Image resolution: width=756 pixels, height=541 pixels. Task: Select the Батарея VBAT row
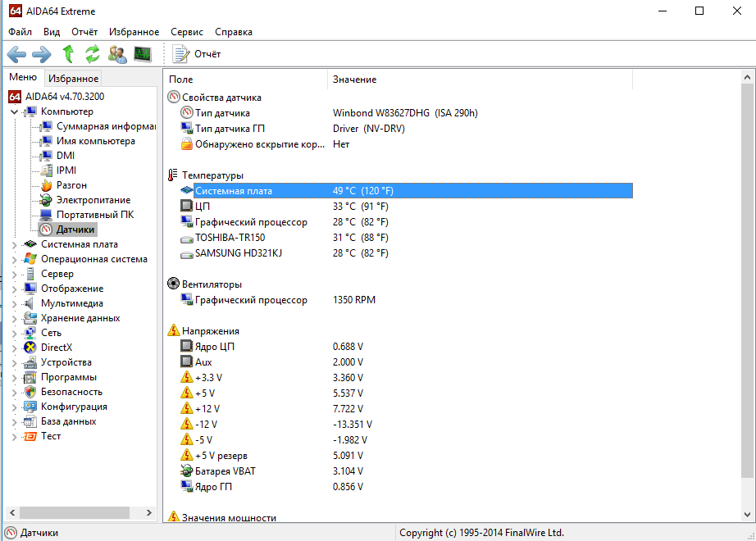click(406, 471)
